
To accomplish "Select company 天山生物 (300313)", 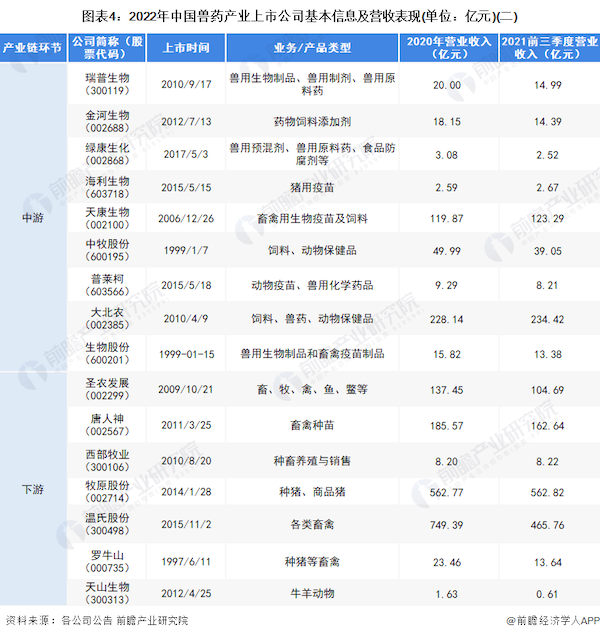I will pyautogui.click(x=107, y=593).
